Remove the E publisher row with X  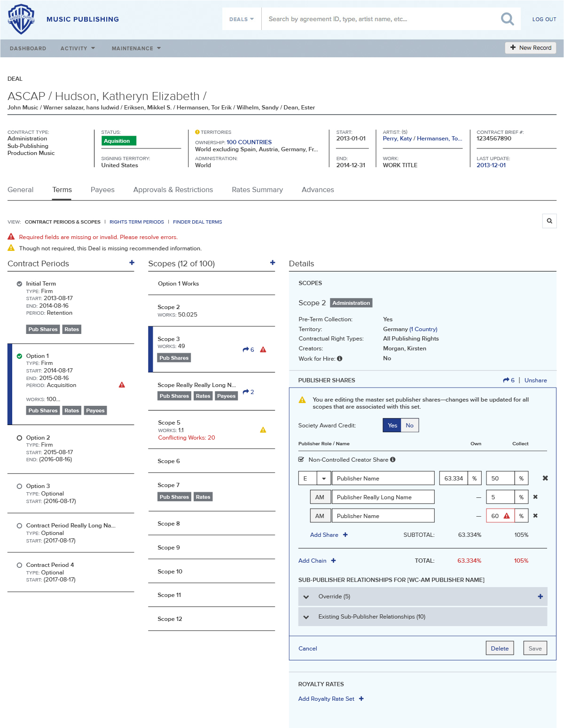coord(545,478)
